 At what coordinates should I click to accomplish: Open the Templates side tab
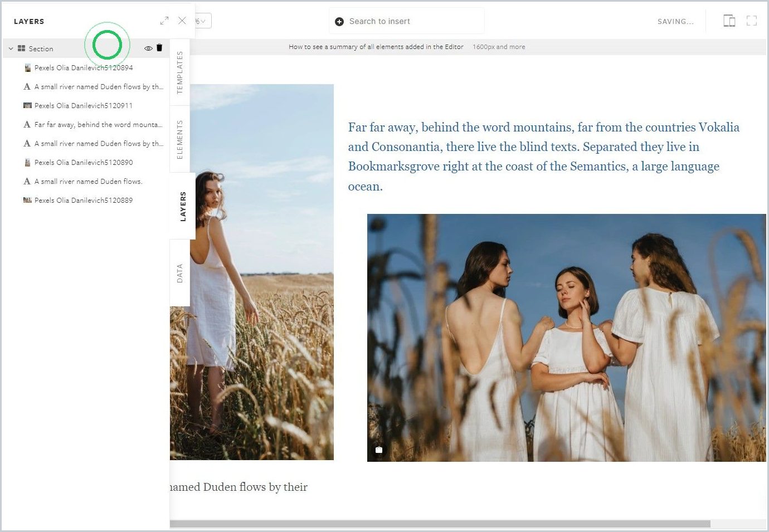(180, 72)
